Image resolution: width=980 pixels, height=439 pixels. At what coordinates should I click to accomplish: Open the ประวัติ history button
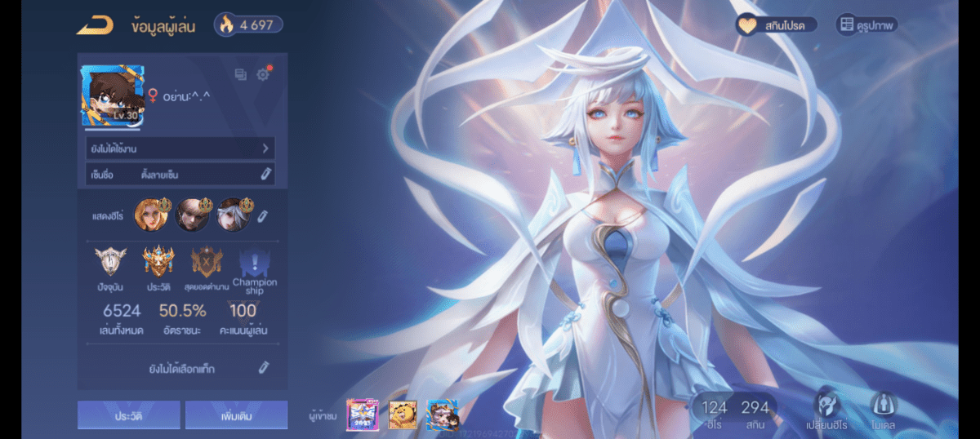[x=129, y=415]
